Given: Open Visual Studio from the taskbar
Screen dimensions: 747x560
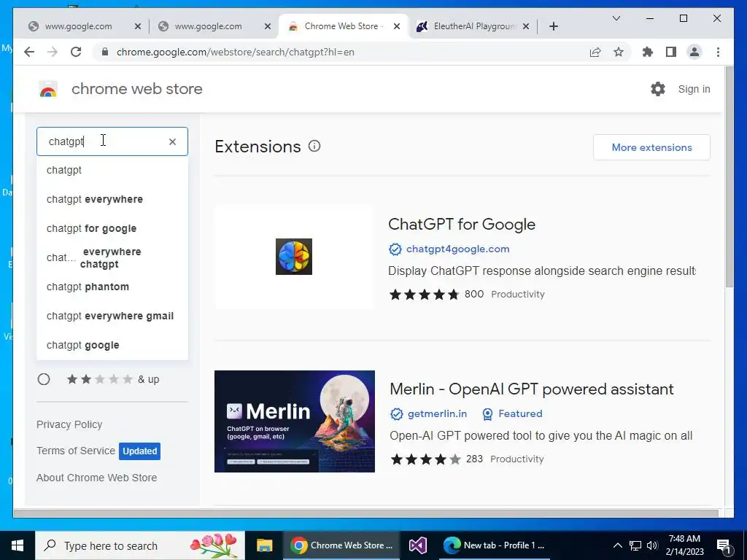Looking at the screenshot, I should [418, 545].
